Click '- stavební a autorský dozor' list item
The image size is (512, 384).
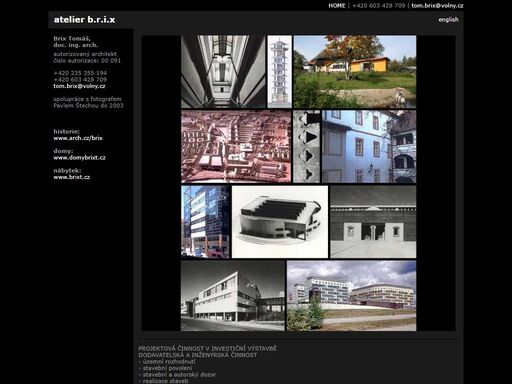point(177,375)
